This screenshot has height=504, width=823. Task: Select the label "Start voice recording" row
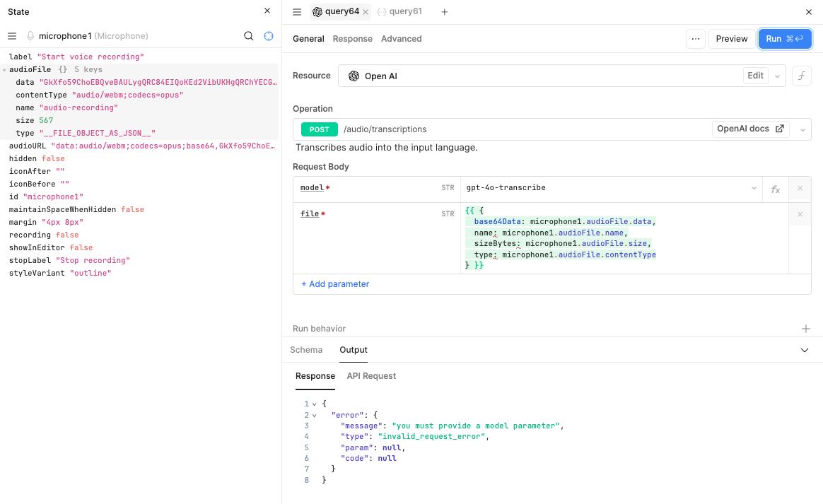(x=139, y=57)
